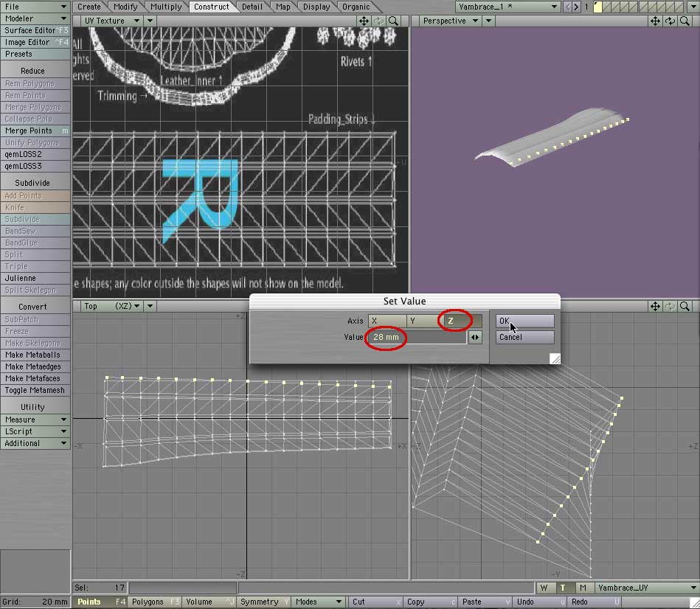Click the rotate icon of the UV Texture viewport
This screenshot has height=609, width=700.
point(378,21)
